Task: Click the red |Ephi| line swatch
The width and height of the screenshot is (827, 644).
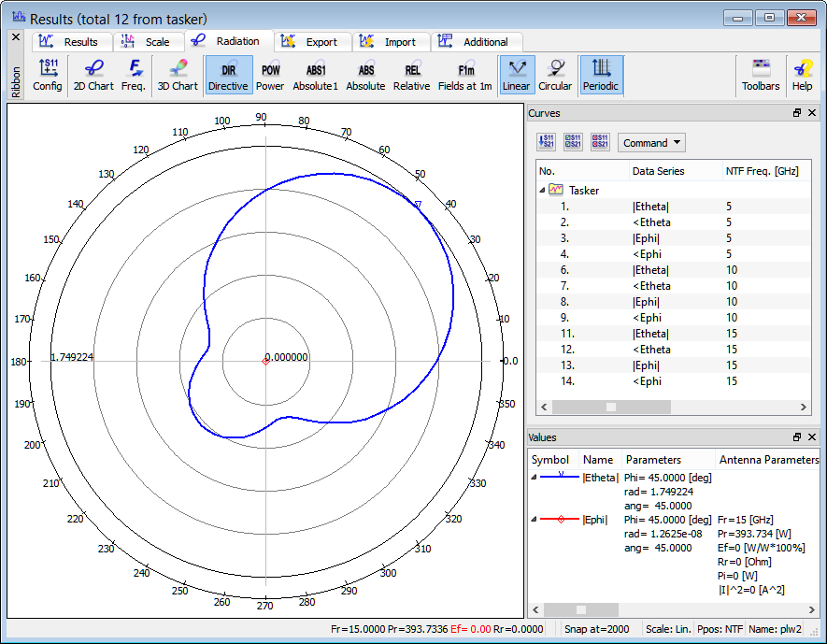Action: [x=560, y=520]
